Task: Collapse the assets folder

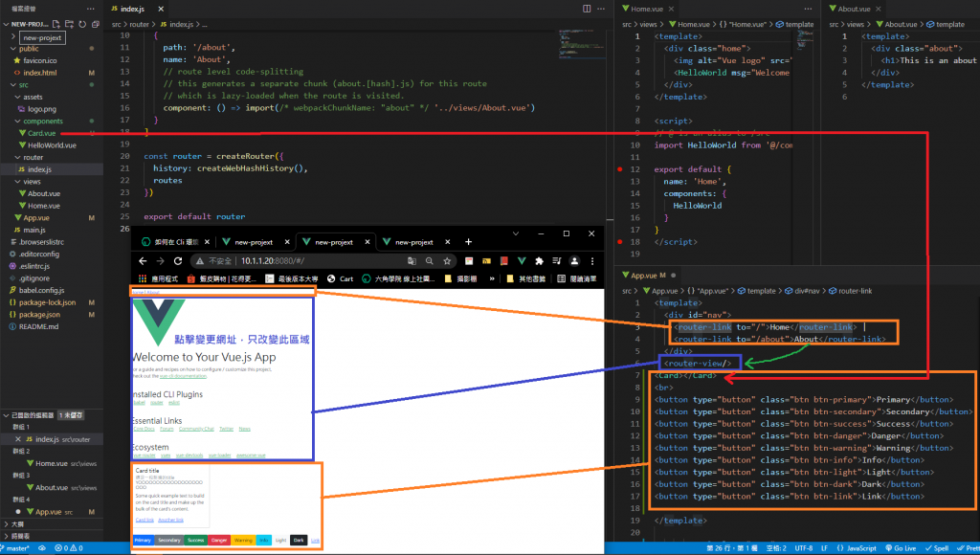Action: (18, 97)
